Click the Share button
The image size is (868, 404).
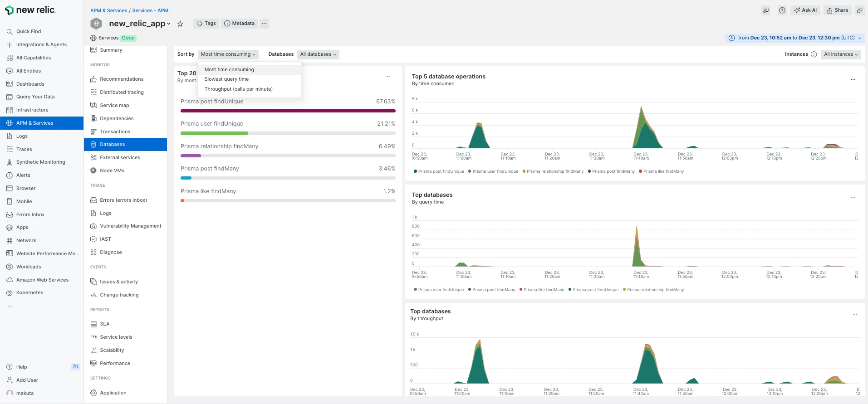tap(837, 10)
